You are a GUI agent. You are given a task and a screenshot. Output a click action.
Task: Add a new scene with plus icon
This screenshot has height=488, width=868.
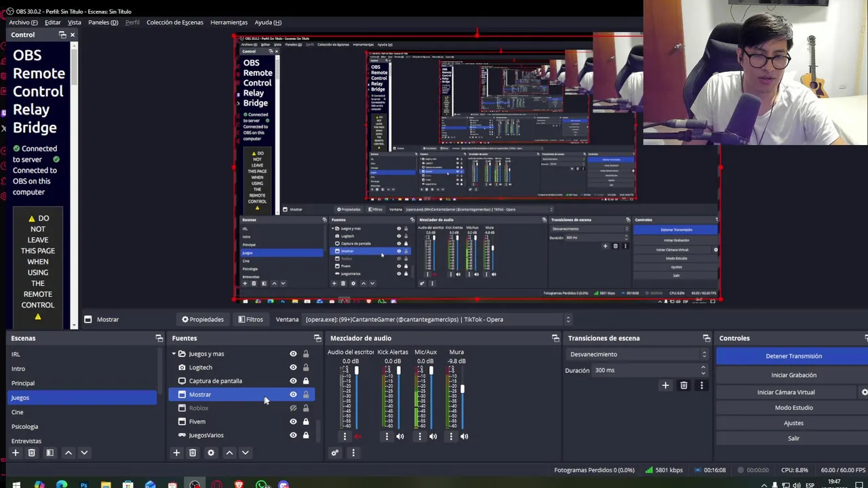click(15, 453)
